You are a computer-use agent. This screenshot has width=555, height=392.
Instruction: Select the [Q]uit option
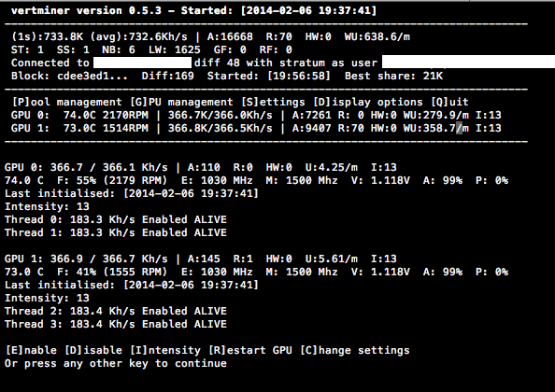pos(449,102)
